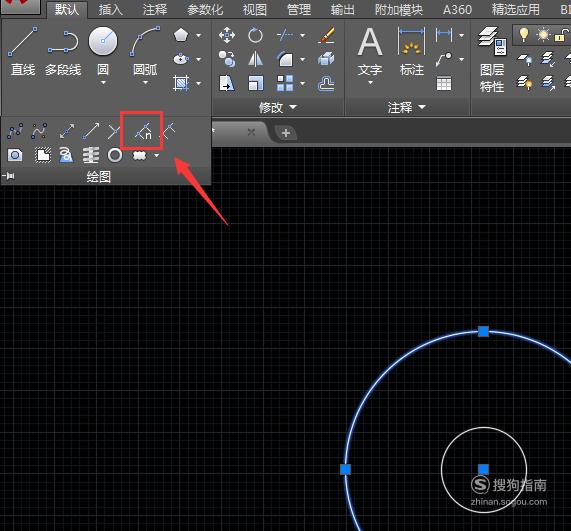Switch to the 管理 ribbon tab

(x=299, y=10)
